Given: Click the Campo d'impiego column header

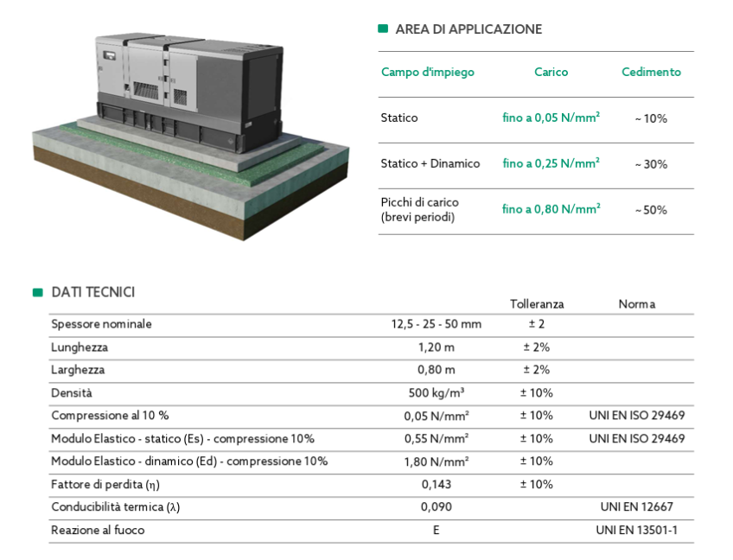Looking at the screenshot, I should (427, 73).
